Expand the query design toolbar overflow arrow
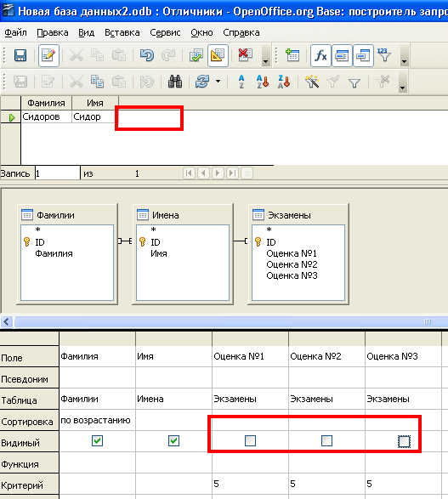The image size is (448, 499). [404, 56]
